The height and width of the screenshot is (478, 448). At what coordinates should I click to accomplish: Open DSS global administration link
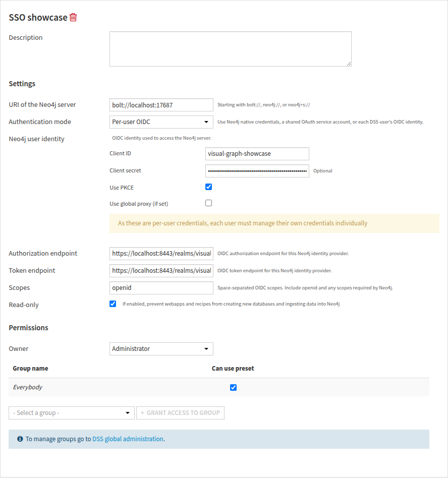128,439
